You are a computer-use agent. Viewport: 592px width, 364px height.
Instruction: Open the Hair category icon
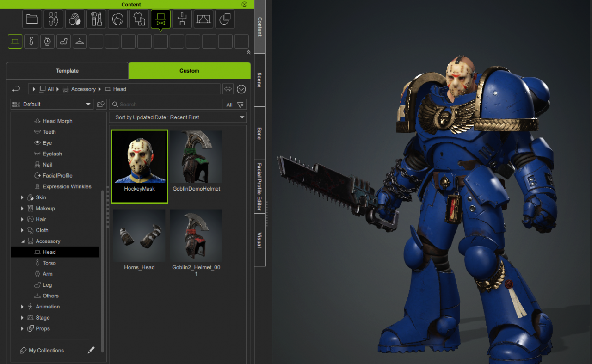point(118,19)
